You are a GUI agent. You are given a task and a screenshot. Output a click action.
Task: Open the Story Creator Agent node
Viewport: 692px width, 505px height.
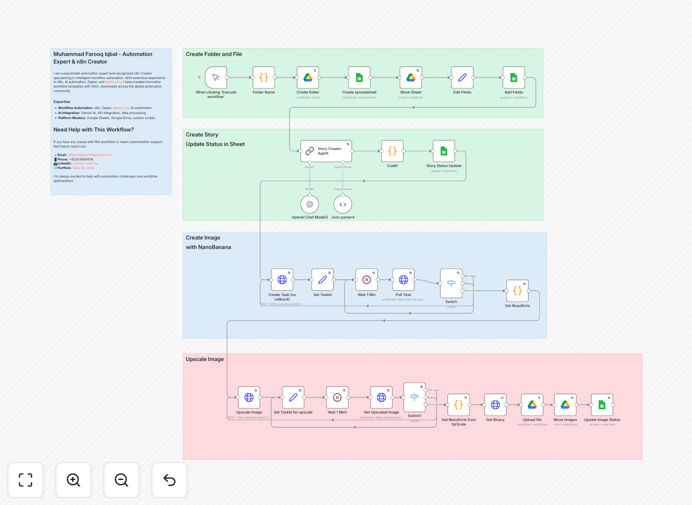tap(326, 151)
